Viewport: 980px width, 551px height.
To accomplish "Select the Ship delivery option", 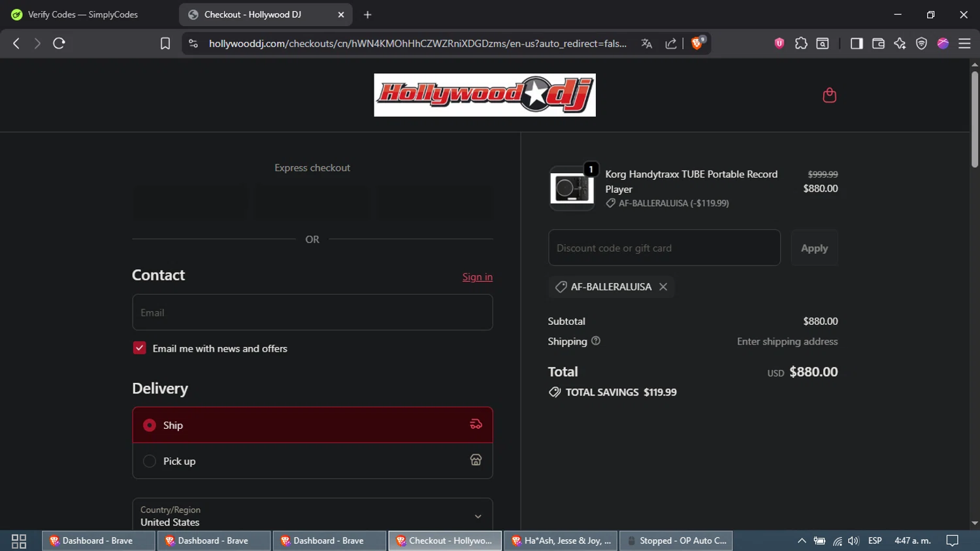I will pos(312,425).
